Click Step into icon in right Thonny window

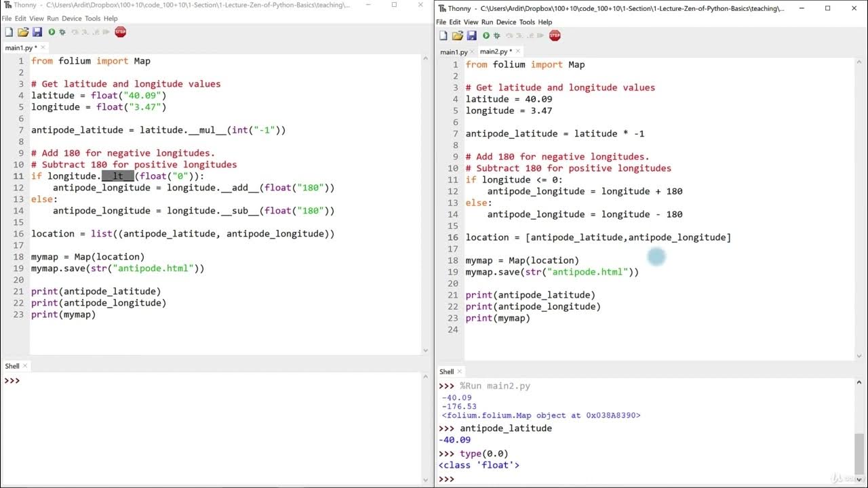click(519, 35)
